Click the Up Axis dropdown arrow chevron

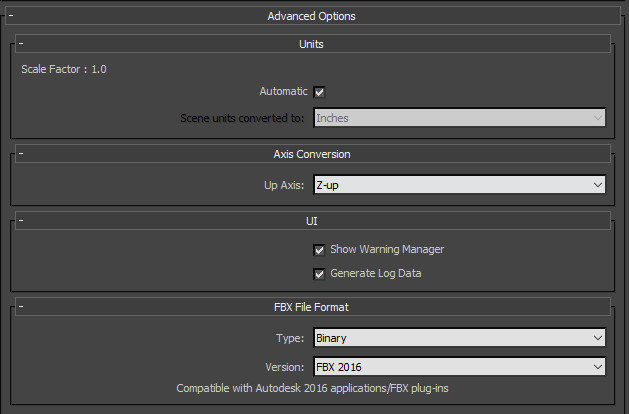(598, 185)
